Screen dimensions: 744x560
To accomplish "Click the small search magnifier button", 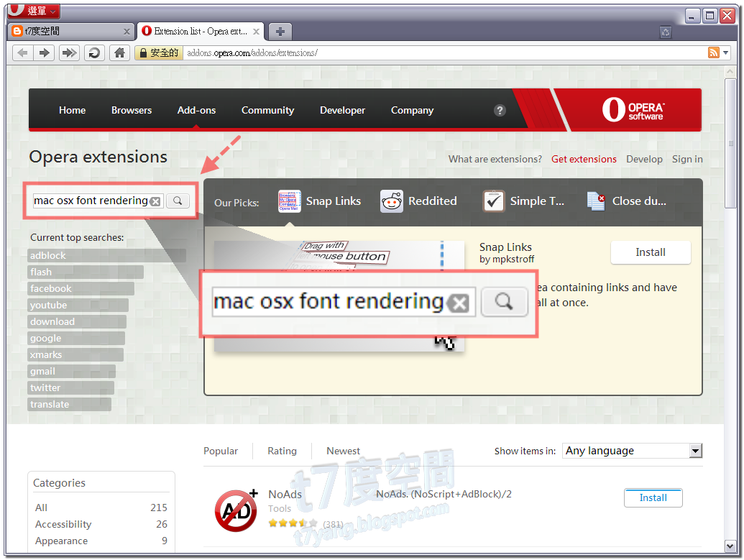I will pyautogui.click(x=178, y=201).
